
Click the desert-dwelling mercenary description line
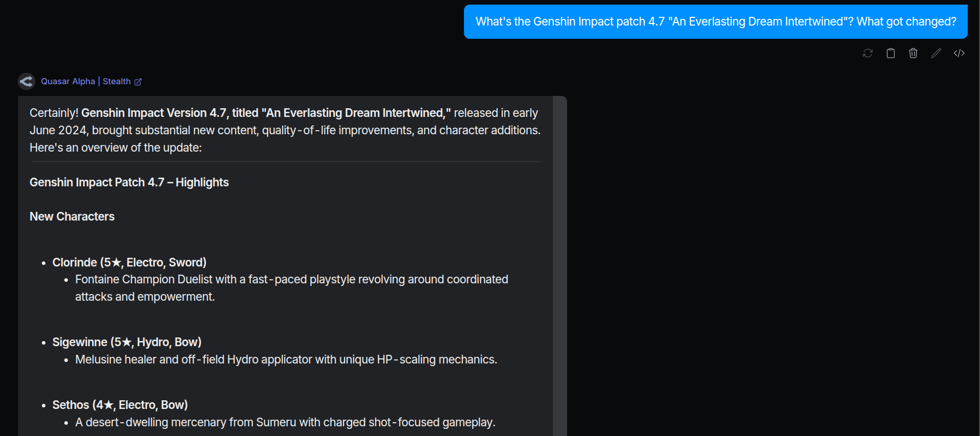click(x=285, y=422)
